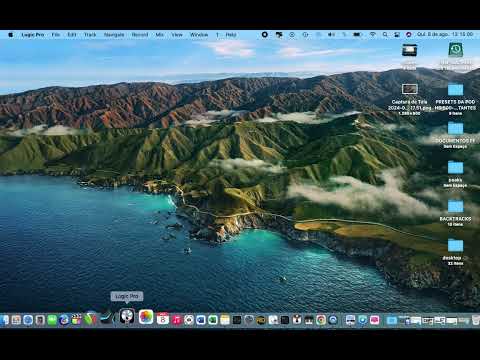Viewport: 480px width, 360px height.
Task: Open the Edit menu
Action: pos(72,35)
